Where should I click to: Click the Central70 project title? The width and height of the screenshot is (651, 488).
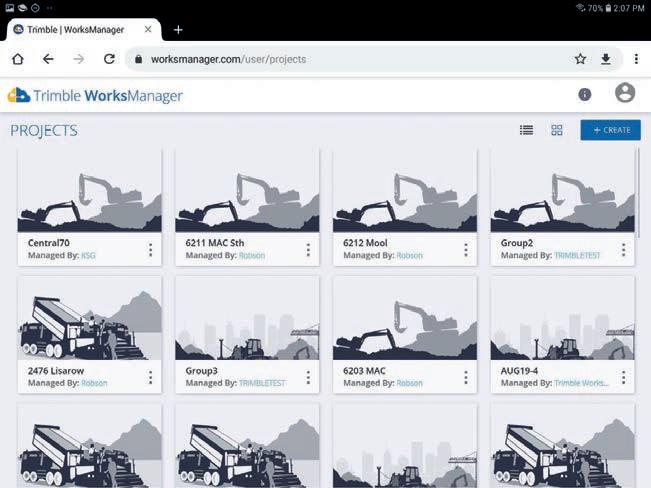(49, 243)
